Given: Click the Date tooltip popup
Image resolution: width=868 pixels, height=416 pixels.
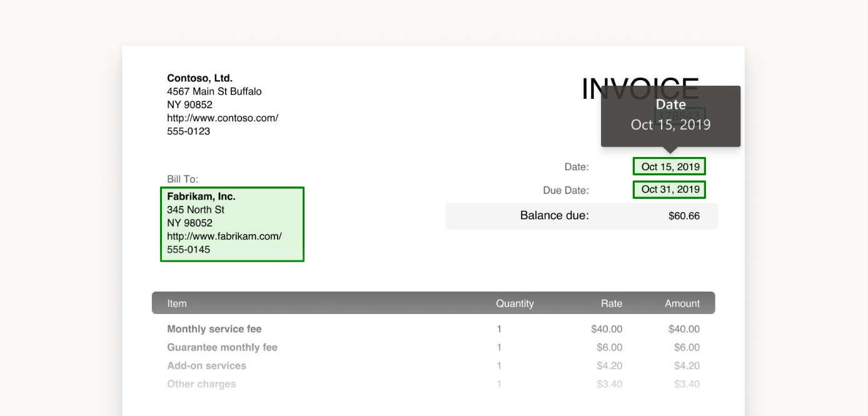Looking at the screenshot, I should [670, 116].
